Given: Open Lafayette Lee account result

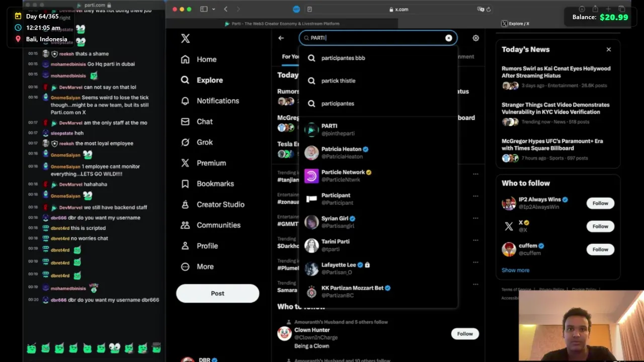Looking at the screenshot, I should pos(378,268).
